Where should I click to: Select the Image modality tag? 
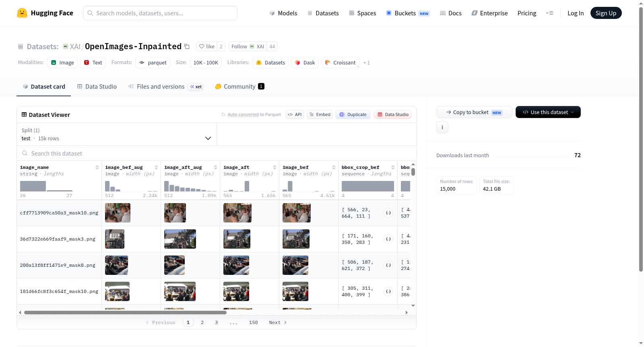tap(62, 62)
